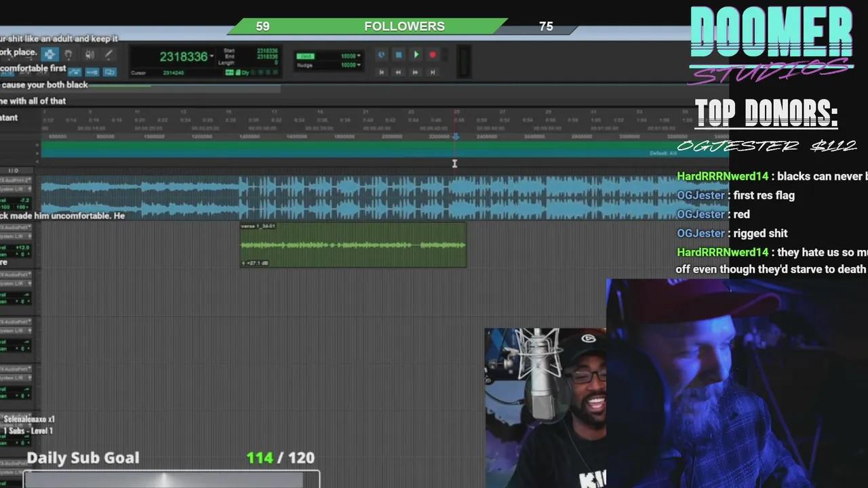Toggle the Dly delay compensation indicator
The image size is (868, 488).
click(245, 73)
